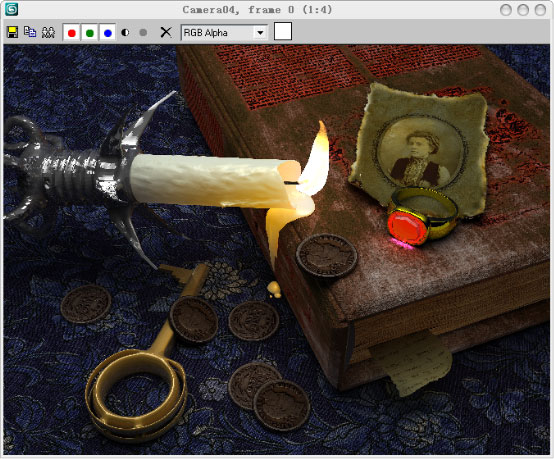
Task: Click the rendered frame image area
Action: pos(277,249)
